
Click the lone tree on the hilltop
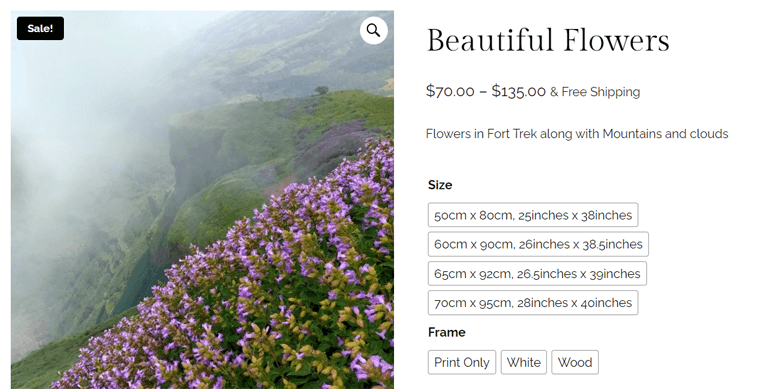pyautogui.click(x=321, y=90)
